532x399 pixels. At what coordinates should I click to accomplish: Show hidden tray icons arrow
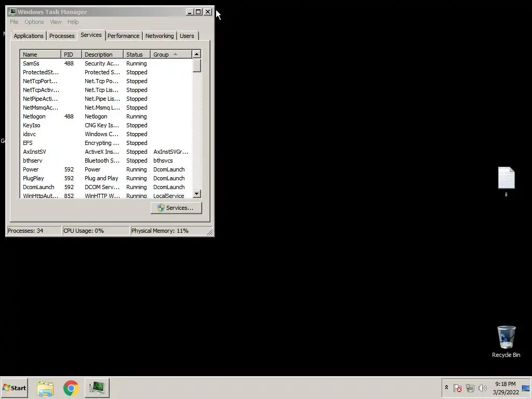coord(446,388)
